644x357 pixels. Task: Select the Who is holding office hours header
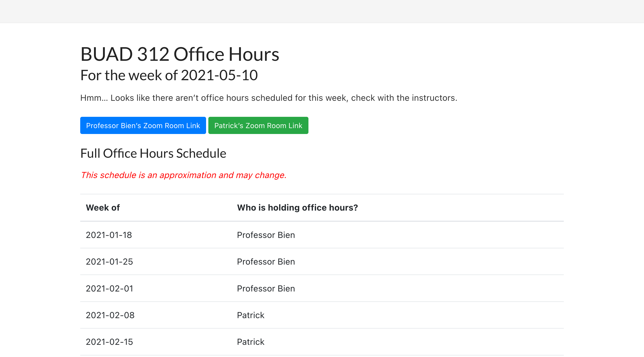click(x=297, y=207)
